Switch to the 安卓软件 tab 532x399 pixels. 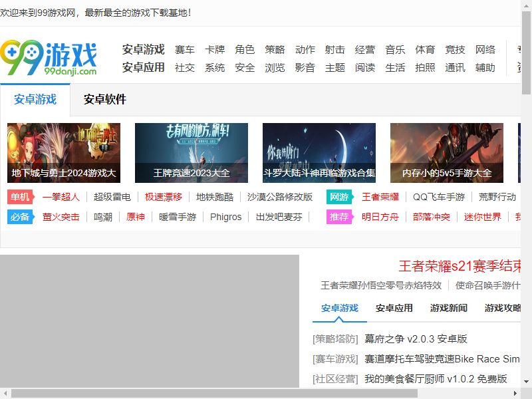(x=105, y=99)
